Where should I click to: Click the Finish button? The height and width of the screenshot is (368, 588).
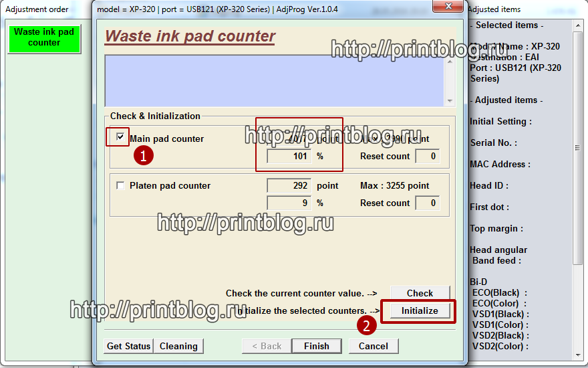[x=317, y=346]
